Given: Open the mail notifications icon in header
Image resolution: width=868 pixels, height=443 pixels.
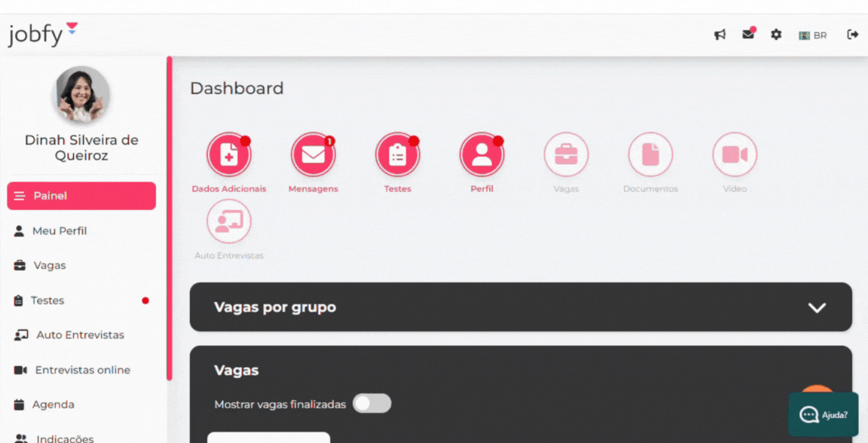Looking at the screenshot, I should click(x=748, y=34).
